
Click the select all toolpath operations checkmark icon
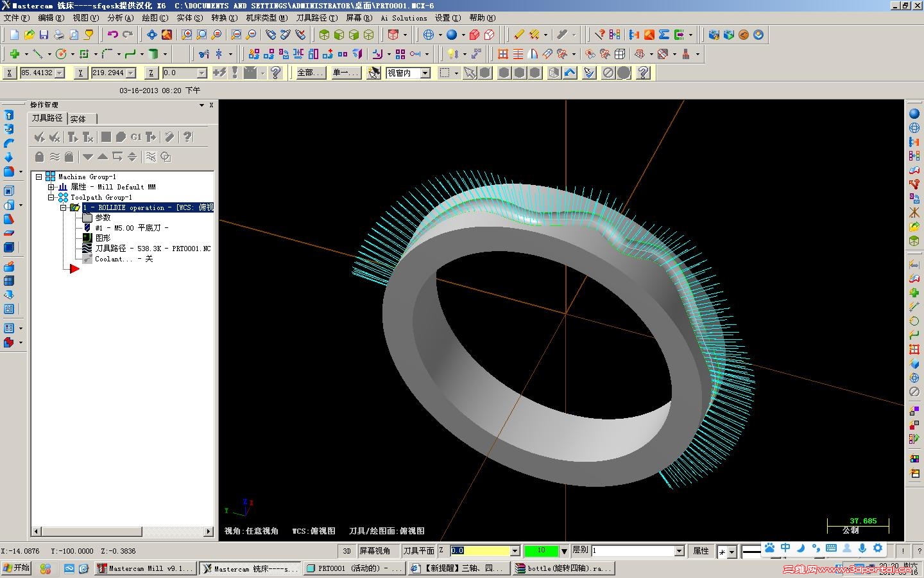pos(40,137)
